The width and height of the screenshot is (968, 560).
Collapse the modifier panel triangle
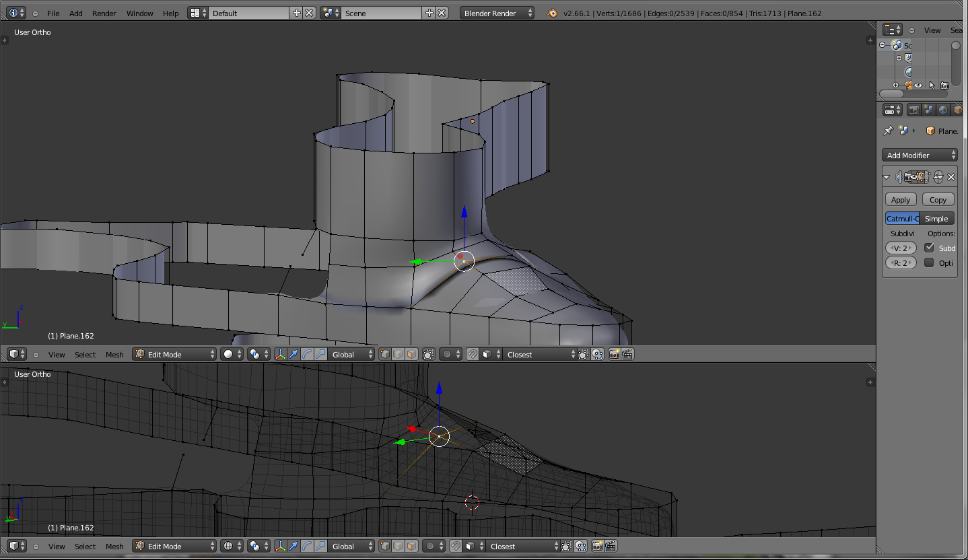(887, 177)
